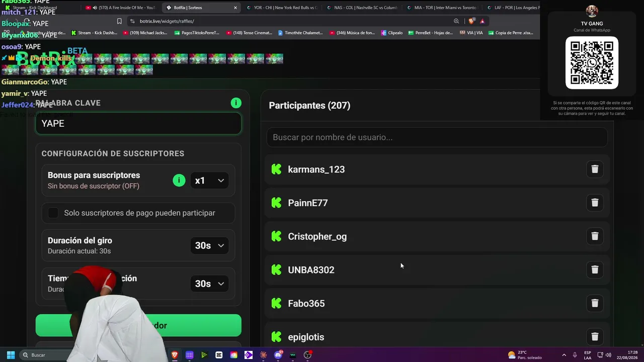Open Discord from the taskbar

278,355
